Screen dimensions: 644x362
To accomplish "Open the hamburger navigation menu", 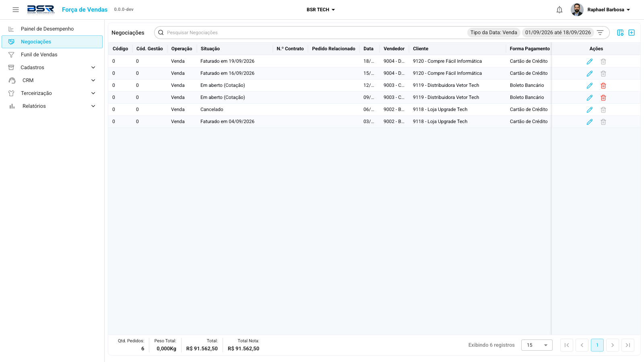I will [x=16, y=10].
